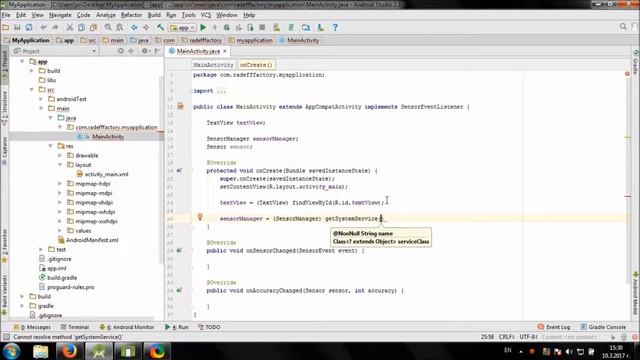Open the Messages tool window
Viewport: 640px width, 360px height.
coord(32,327)
